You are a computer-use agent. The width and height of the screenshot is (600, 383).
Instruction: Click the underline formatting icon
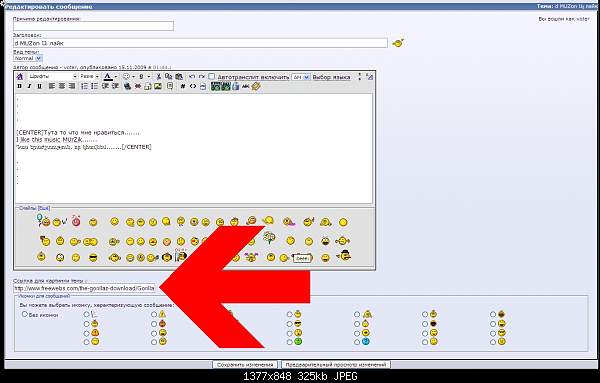coord(39,86)
